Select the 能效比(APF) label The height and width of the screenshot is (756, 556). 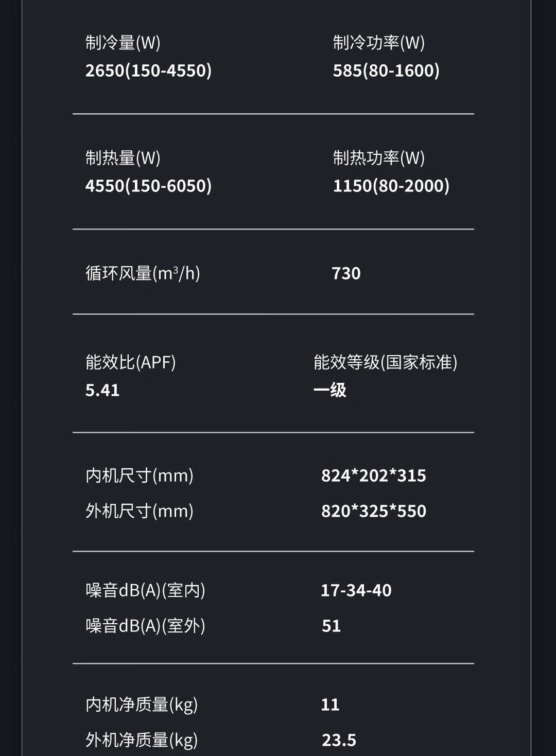[131, 362]
